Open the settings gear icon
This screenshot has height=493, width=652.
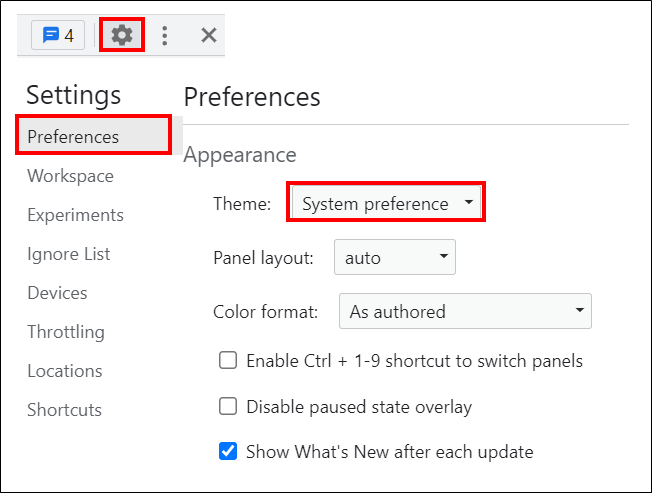click(122, 35)
